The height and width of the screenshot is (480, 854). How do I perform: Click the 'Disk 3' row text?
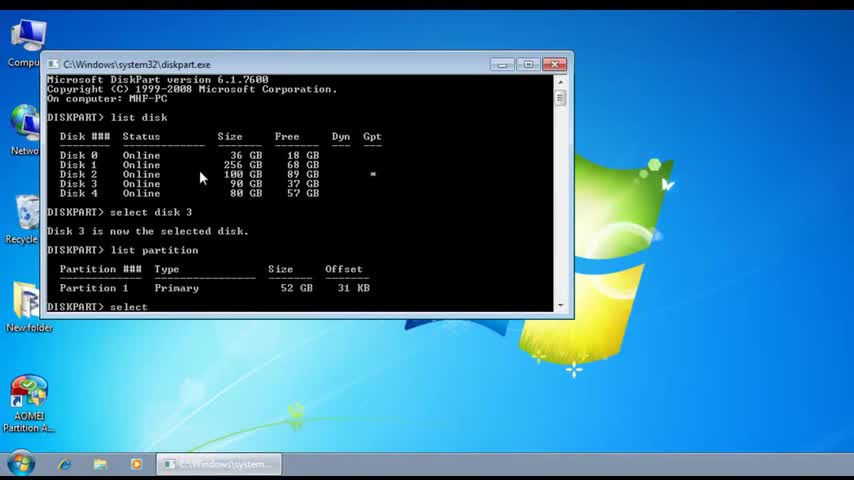click(x=78, y=184)
